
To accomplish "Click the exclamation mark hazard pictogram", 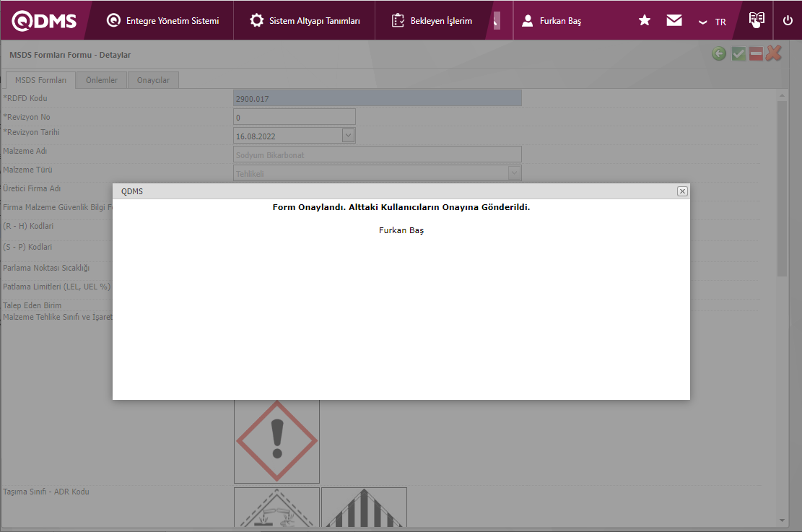I will click(x=276, y=441).
